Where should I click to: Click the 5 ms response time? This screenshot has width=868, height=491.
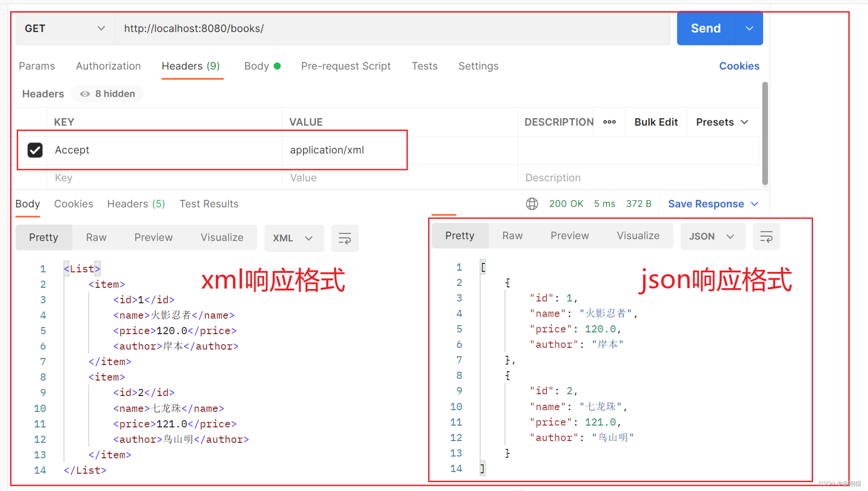point(604,204)
